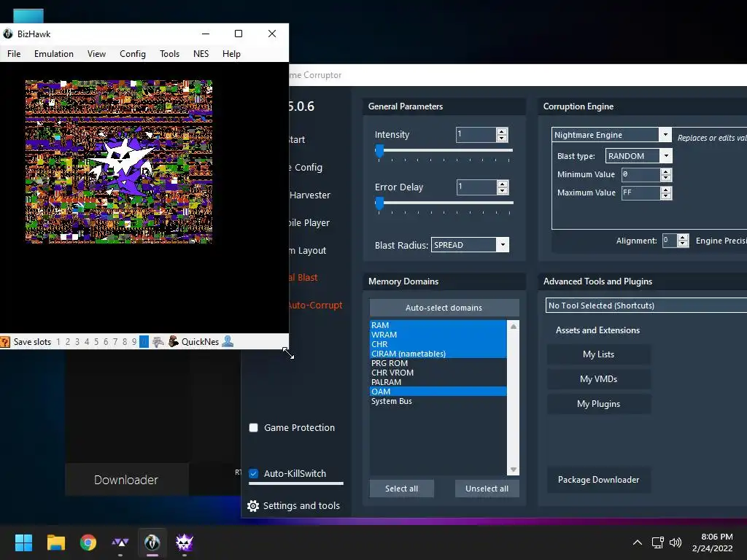747x560 pixels.
Task: Switch to the purple Corruptor taskbar icon
Action: click(185, 542)
